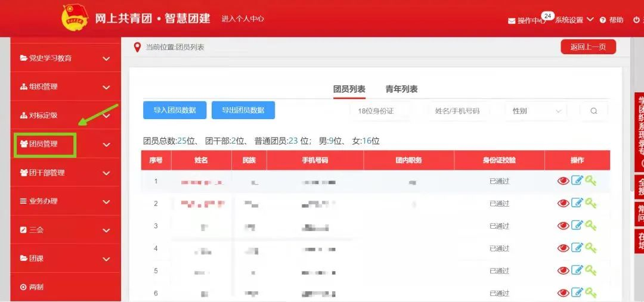Click the green key icon in row 5
Viewport: 644px width, 302px height.
590,270
